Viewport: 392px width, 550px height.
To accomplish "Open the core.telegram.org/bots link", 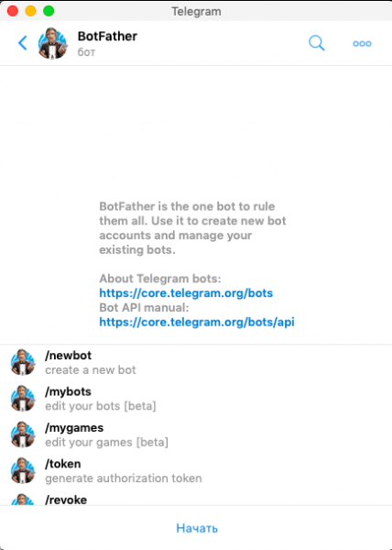I will [x=186, y=293].
